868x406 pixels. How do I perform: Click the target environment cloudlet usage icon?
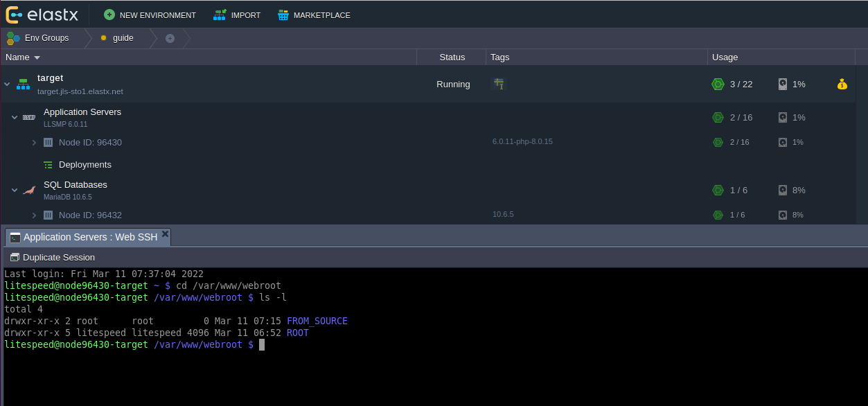tap(718, 85)
